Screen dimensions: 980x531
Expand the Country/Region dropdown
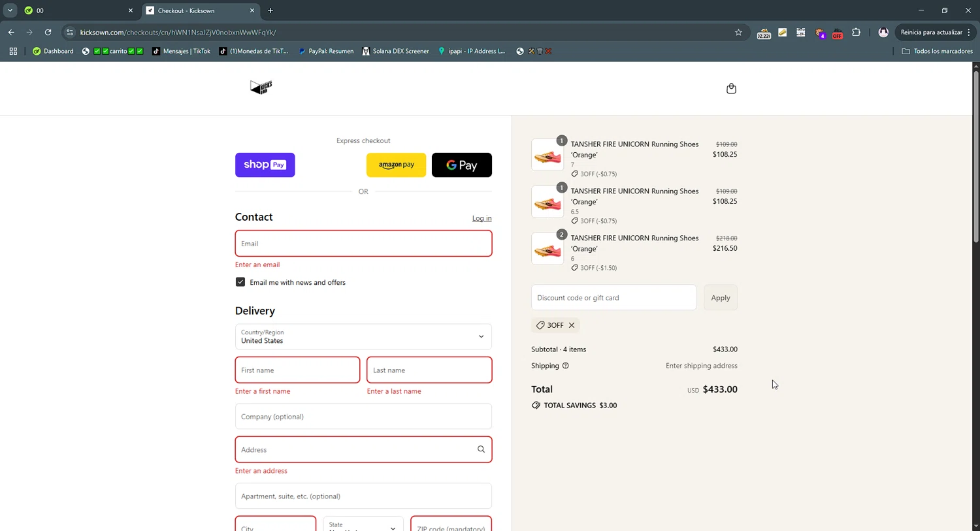point(363,337)
